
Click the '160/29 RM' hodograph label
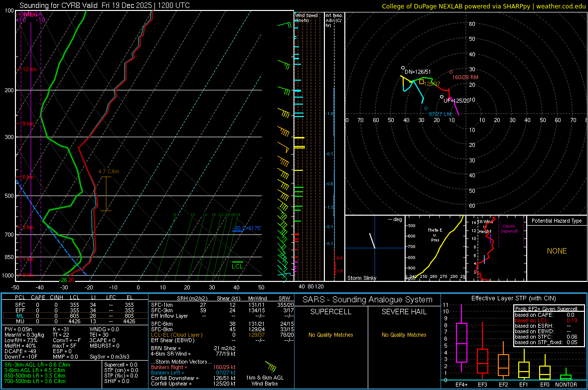coord(465,77)
